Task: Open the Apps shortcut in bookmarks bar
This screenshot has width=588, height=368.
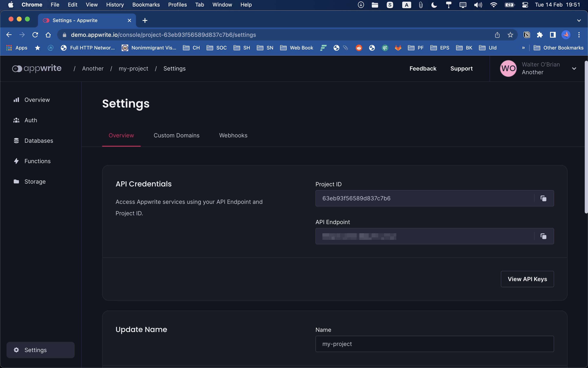Action: tap(17, 48)
